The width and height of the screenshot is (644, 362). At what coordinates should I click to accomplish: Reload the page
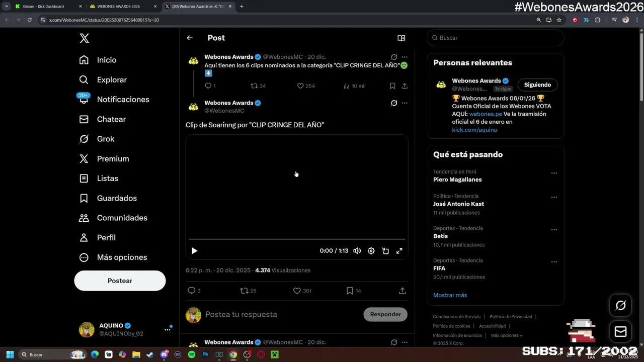29,20
